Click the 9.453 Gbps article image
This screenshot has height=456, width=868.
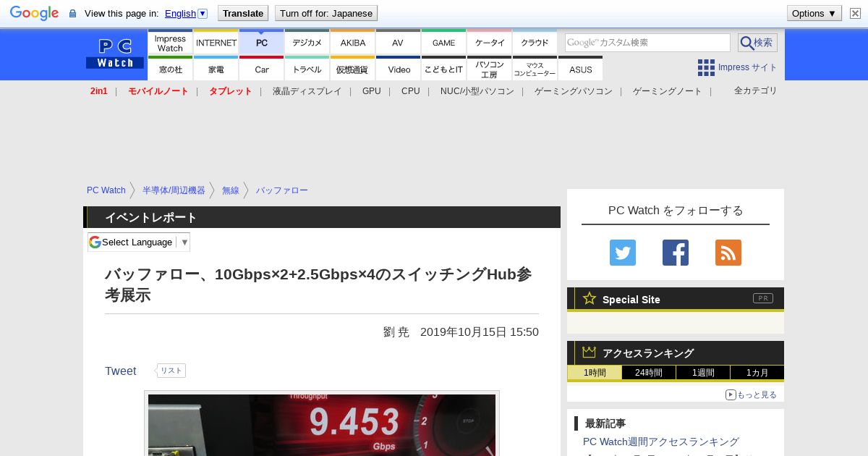[x=322, y=425]
